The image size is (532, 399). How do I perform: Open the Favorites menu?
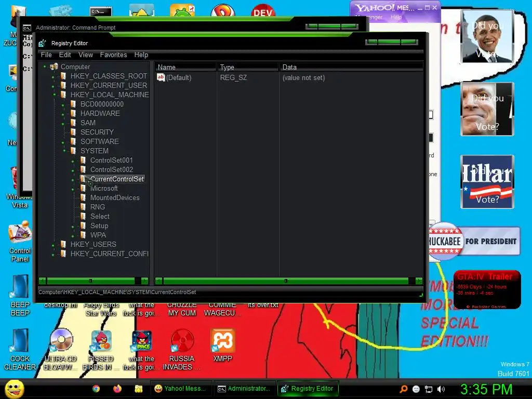(113, 55)
